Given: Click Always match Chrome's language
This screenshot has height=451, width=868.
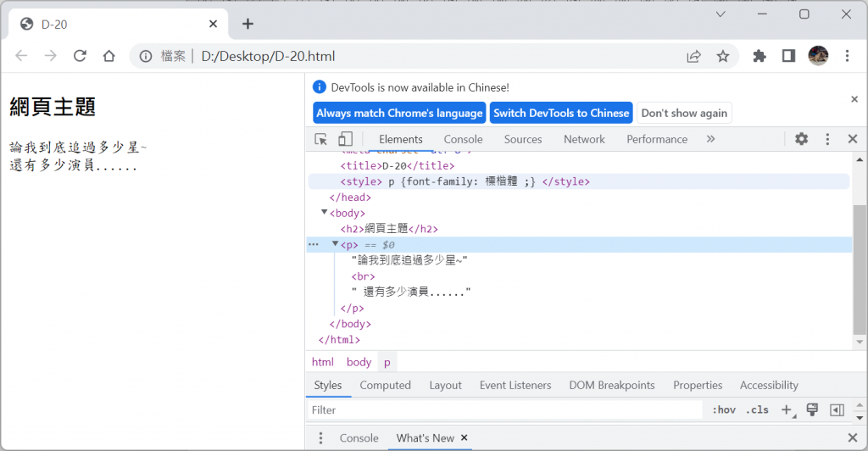Looking at the screenshot, I should [x=400, y=113].
